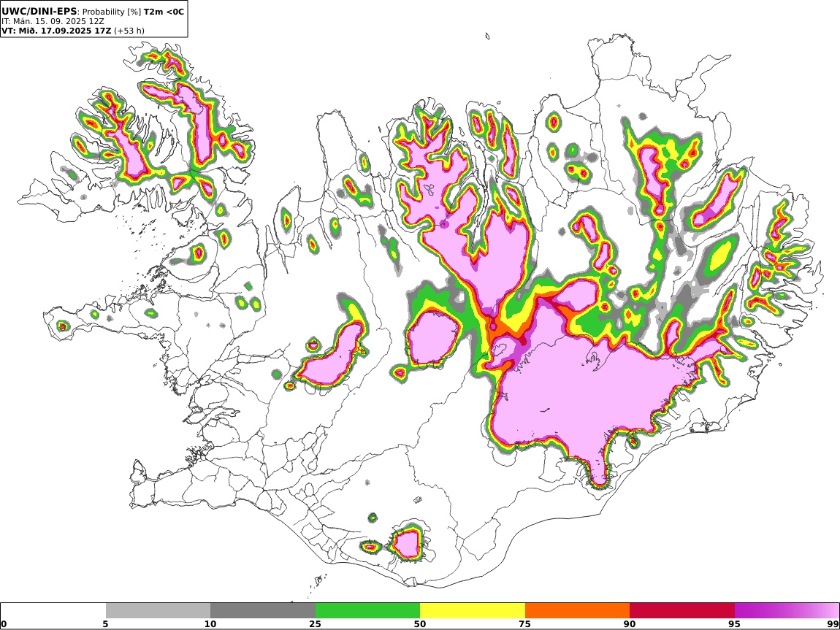Click the yellow 50-75 legend swatch
Screen dimensions: 840x630
(x=473, y=611)
